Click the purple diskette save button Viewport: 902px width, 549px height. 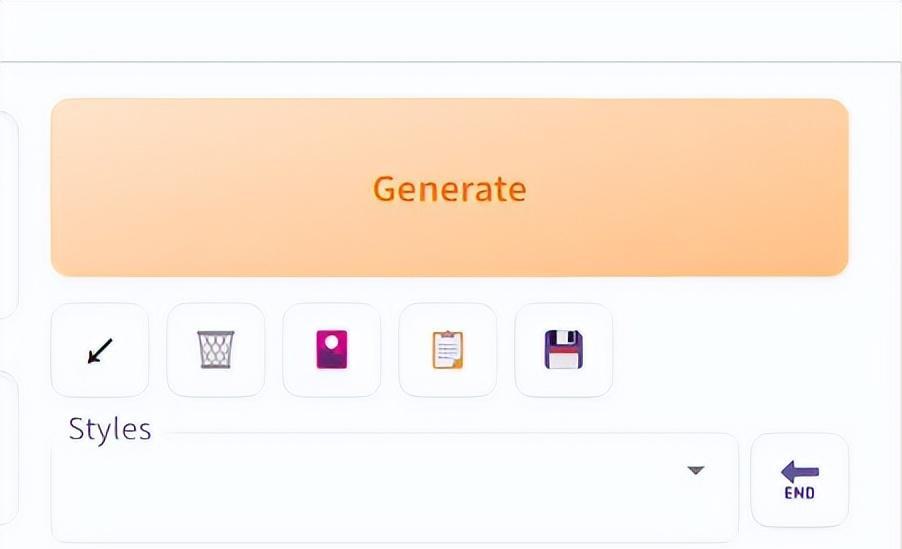(564, 350)
